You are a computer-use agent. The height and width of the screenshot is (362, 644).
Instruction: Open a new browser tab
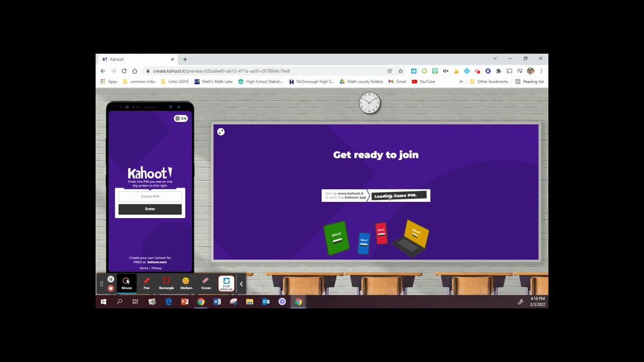pos(185,59)
